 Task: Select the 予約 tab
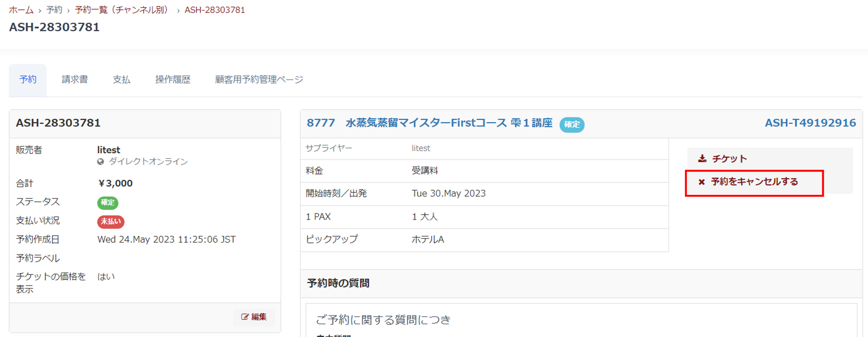28,80
